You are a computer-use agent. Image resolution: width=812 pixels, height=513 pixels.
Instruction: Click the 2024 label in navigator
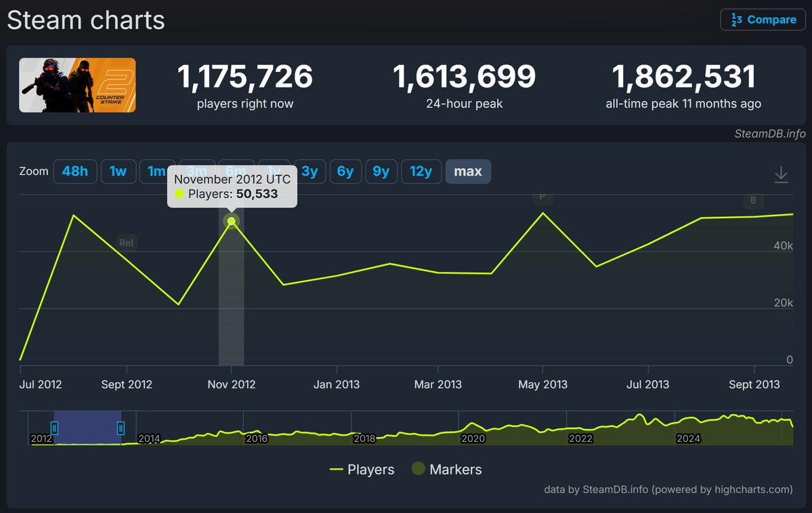coord(688,438)
